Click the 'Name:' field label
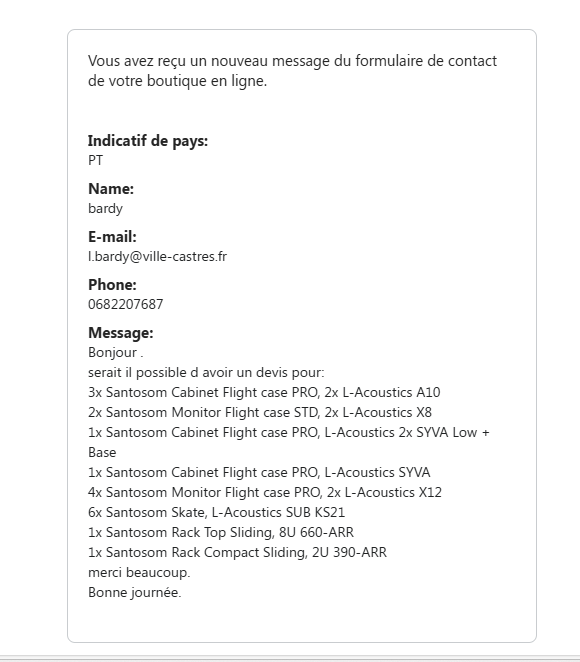Screen dimensions: 580x662 (x=111, y=189)
